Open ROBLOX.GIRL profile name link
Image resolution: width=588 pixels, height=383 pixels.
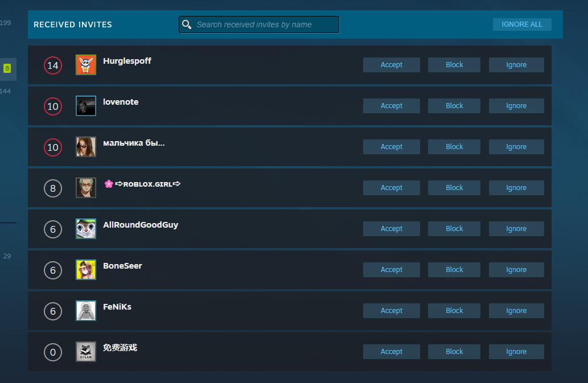point(142,184)
